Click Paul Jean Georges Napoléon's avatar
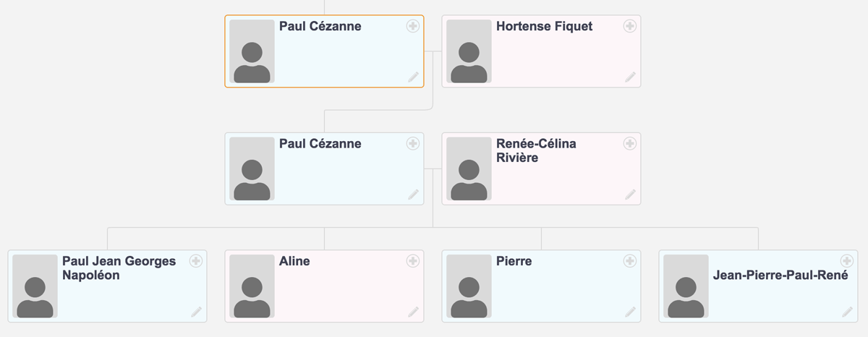868x337 pixels. tap(35, 286)
